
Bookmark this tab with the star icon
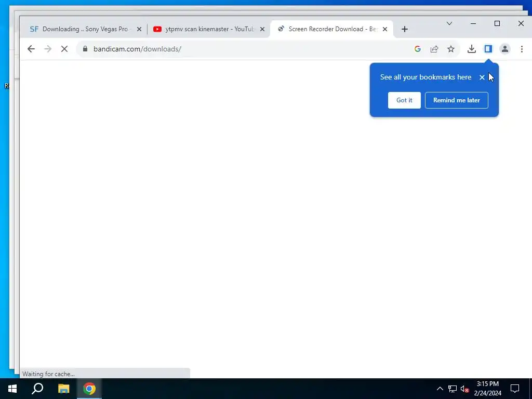451,49
